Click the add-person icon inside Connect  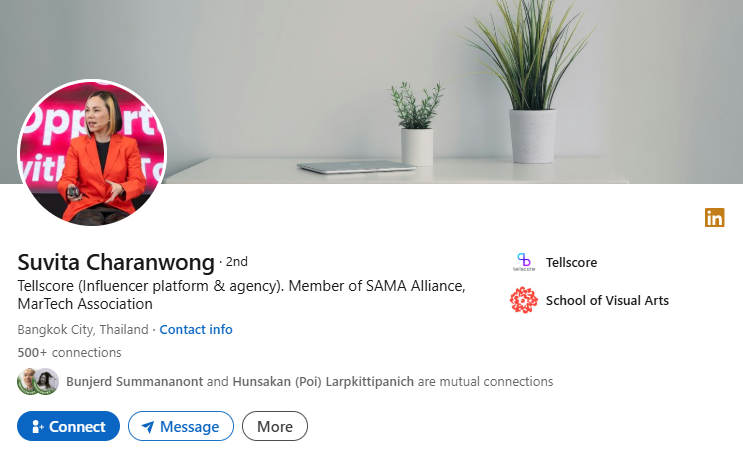[37, 427]
